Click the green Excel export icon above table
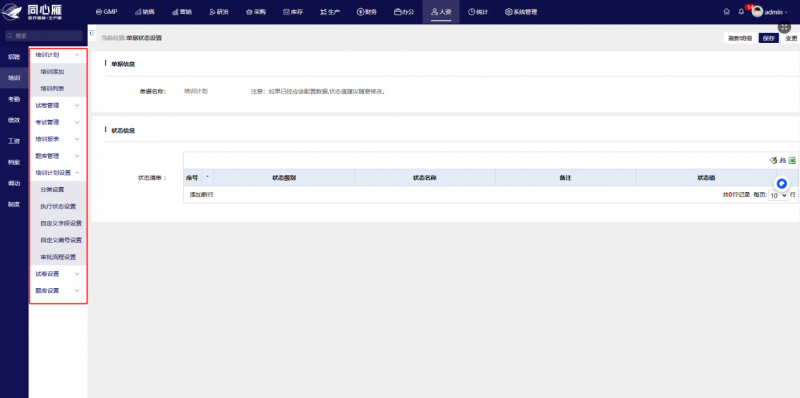The image size is (800, 398). click(x=792, y=160)
